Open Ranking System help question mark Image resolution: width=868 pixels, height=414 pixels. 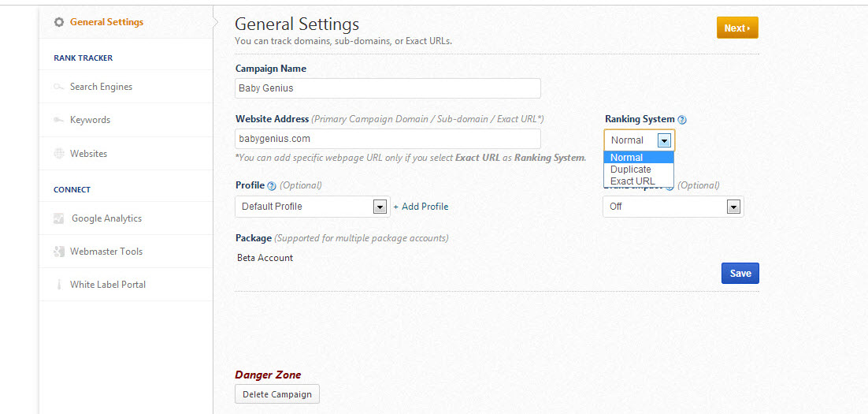coord(682,120)
